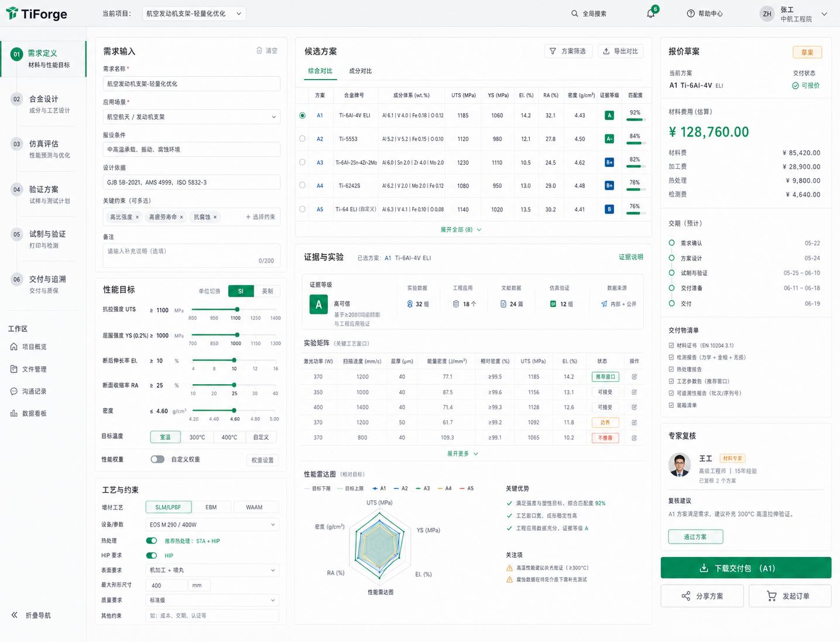Click the TiForge logo icon
The image size is (840, 642).
point(12,13)
